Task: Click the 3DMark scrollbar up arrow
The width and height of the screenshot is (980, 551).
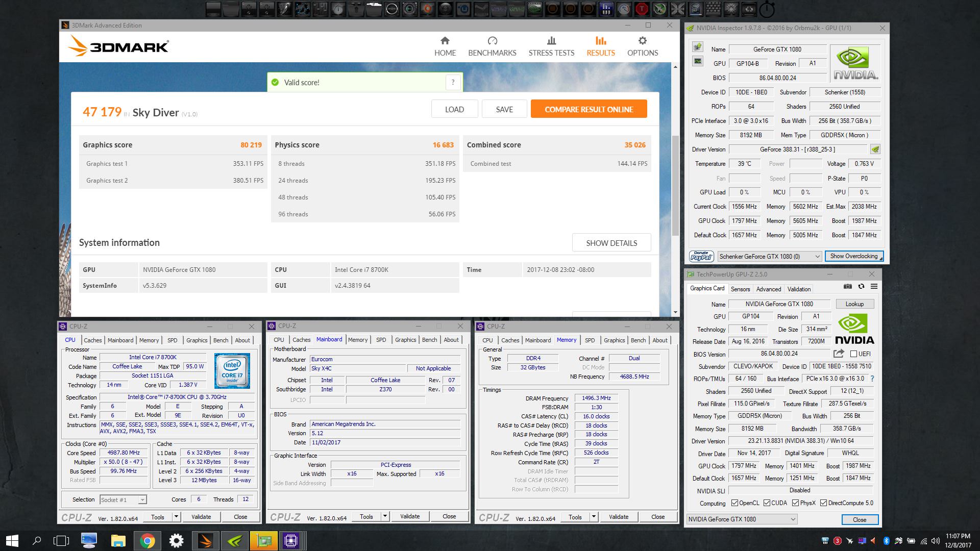Action: [x=675, y=67]
